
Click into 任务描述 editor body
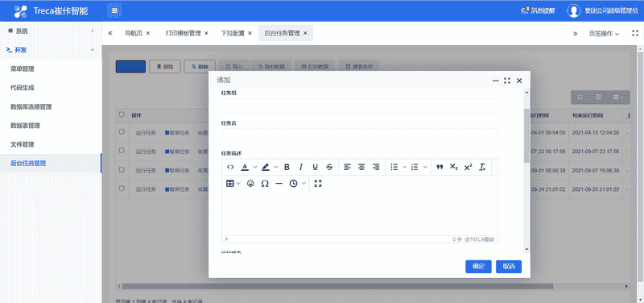pos(360,214)
